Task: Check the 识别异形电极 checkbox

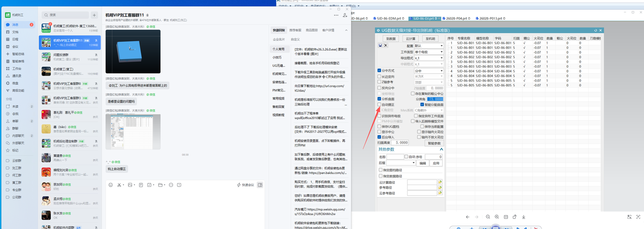Action: point(379,116)
